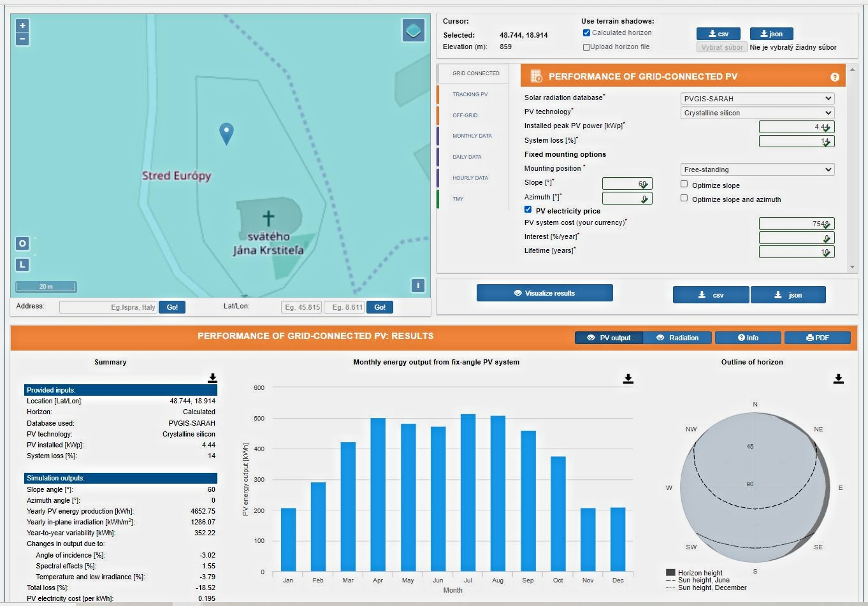Download the monthly energy output chart
Image resolution: width=868 pixels, height=606 pixels.
628,379
